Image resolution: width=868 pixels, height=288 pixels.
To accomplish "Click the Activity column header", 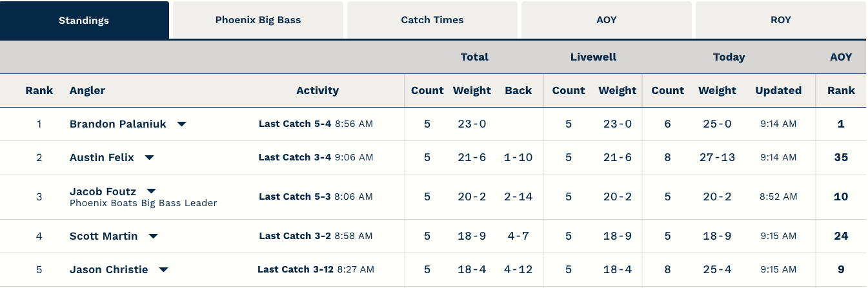I will pyautogui.click(x=318, y=91).
